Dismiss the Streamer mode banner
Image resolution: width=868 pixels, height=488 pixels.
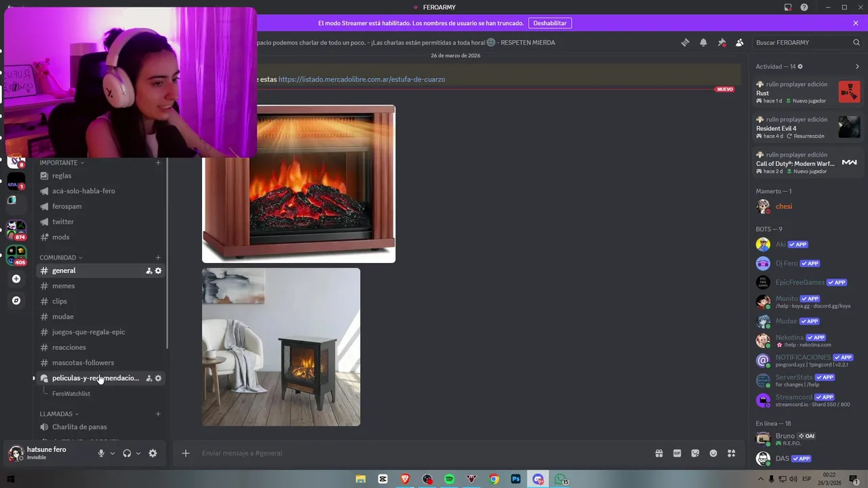pyautogui.click(x=856, y=23)
